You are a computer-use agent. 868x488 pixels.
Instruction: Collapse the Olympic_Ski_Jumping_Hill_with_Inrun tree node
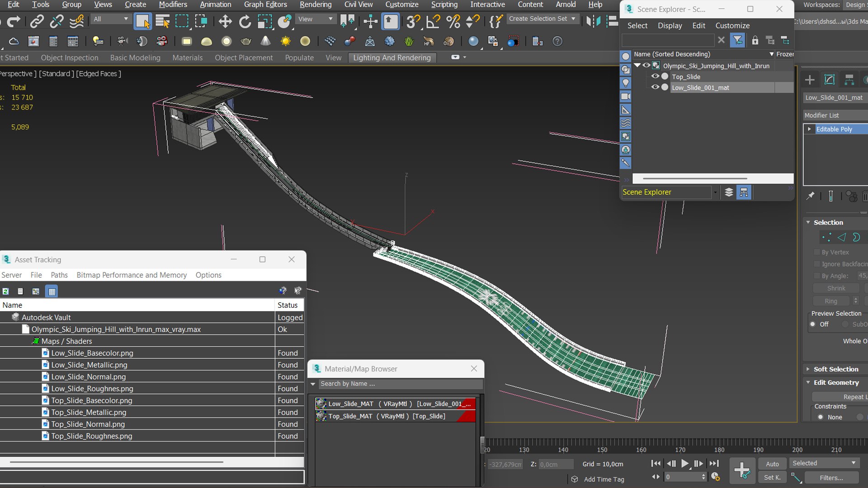[637, 66]
